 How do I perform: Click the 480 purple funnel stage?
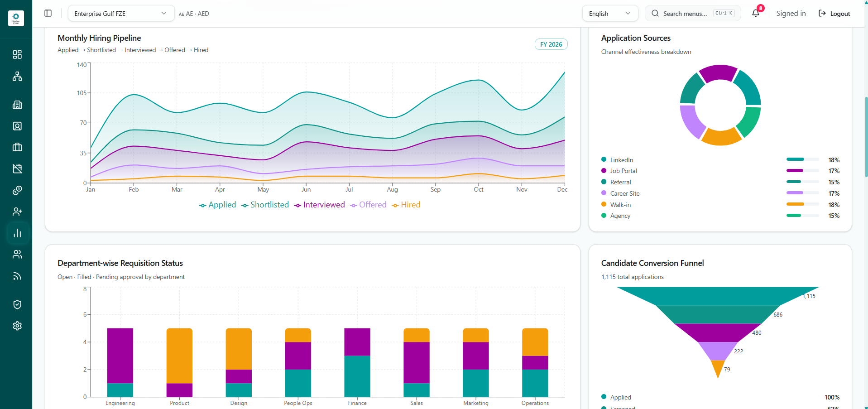718,332
